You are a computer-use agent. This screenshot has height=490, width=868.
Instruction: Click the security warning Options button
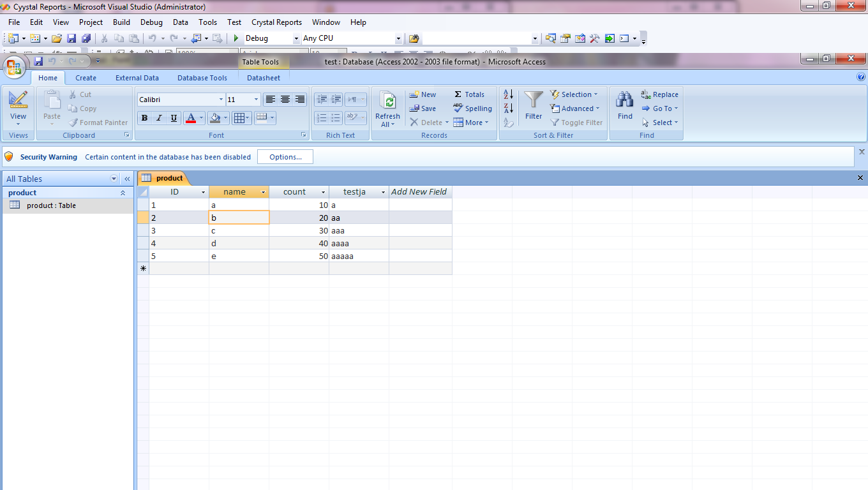pos(285,157)
